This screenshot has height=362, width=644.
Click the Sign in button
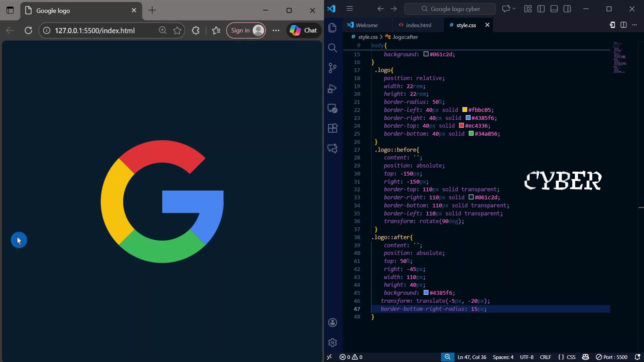246,31
